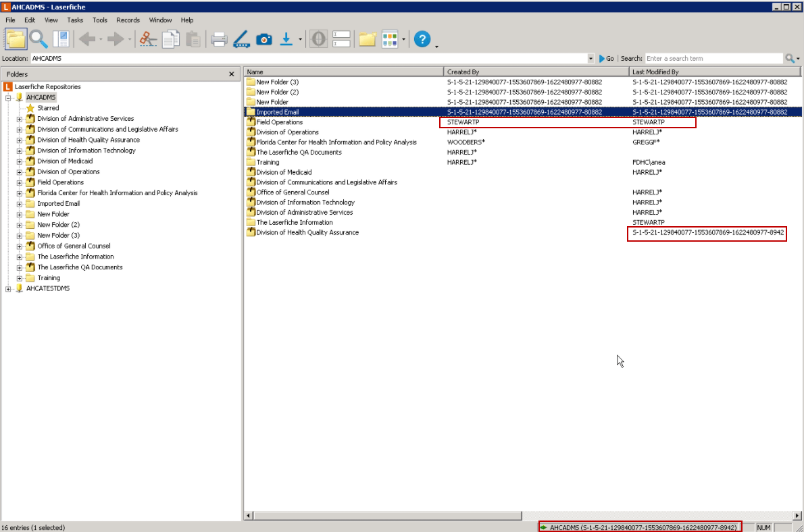The height and width of the screenshot is (532, 804).
Task: Open the Records menu
Action: (x=128, y=20)
